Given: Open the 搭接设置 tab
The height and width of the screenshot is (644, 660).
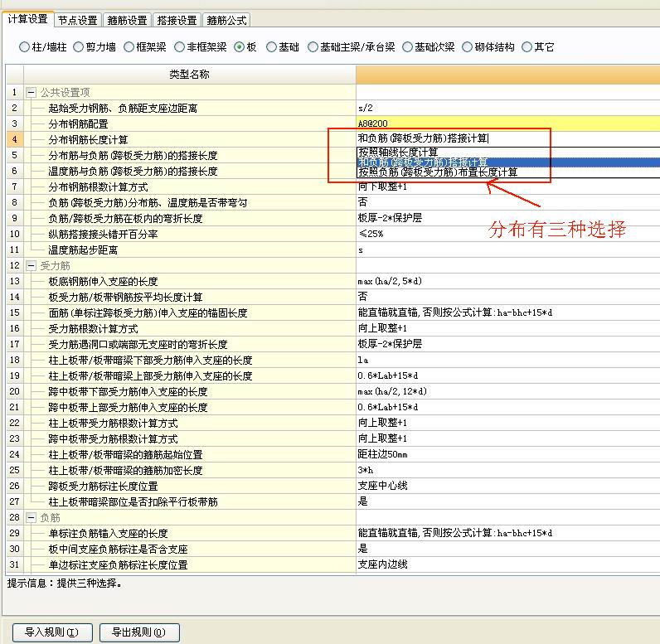Looking at the screenshot, I should pyautogui.click(x=177, y=20).
